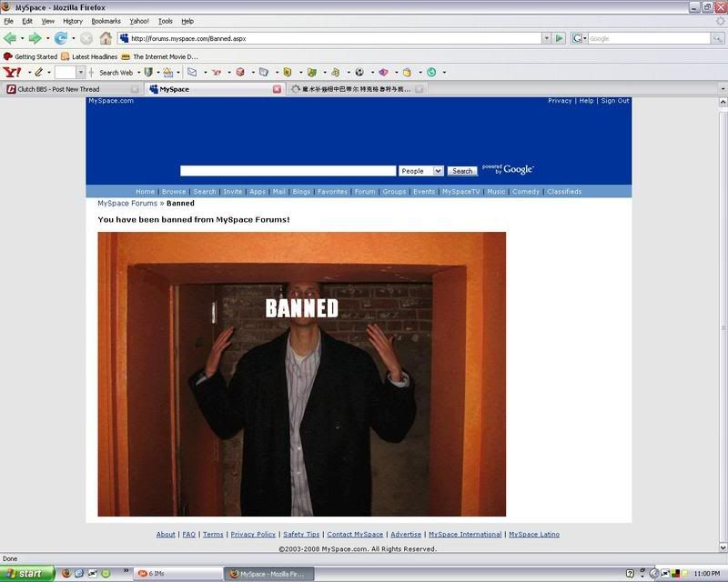Switch to the Chinese-titled loading tab
728x582 pixels.
click(357, 89)
